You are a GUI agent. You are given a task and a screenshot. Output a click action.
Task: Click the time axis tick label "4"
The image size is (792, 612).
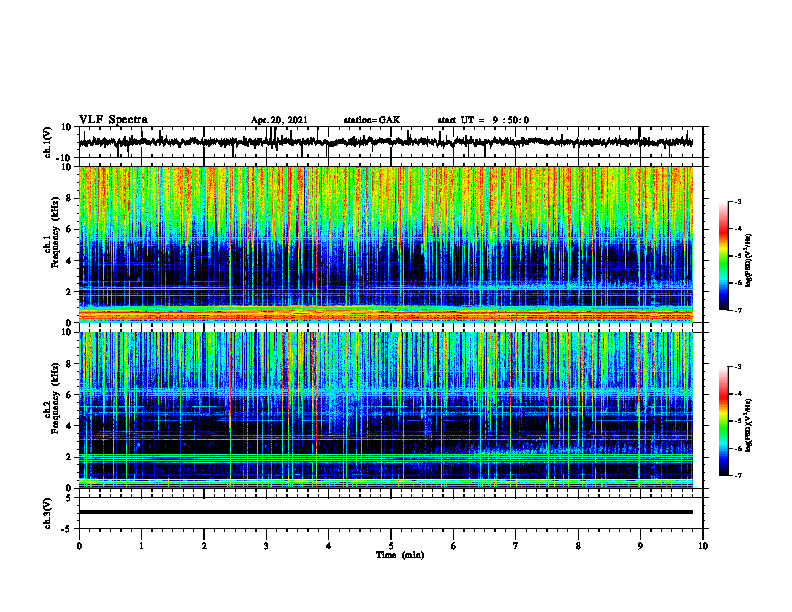coord(329,546)
